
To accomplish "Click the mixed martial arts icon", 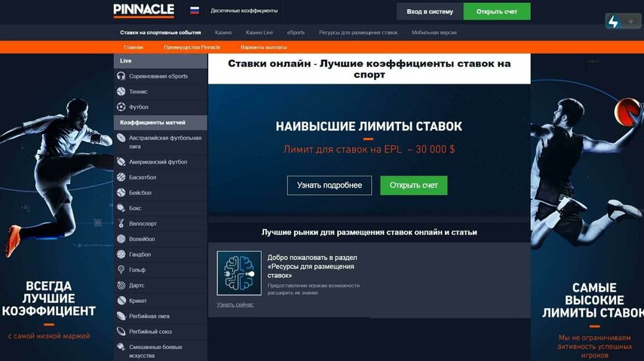I will (121, 347).
